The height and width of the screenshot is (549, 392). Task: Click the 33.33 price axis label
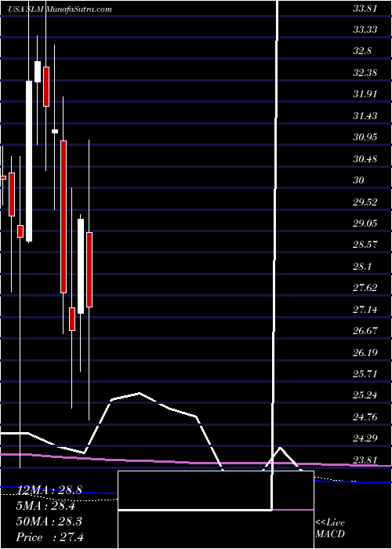click(x=365, y=30)
